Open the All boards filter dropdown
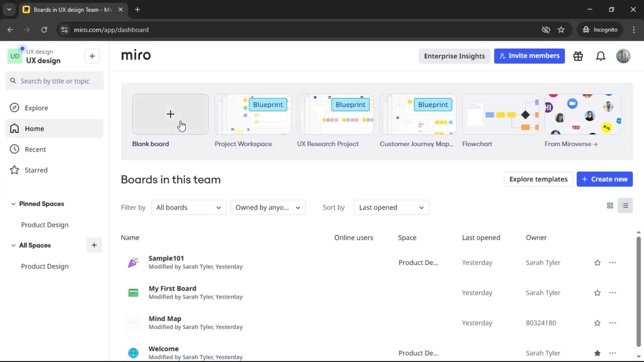The image size is (644, 362). pos(189,207)
